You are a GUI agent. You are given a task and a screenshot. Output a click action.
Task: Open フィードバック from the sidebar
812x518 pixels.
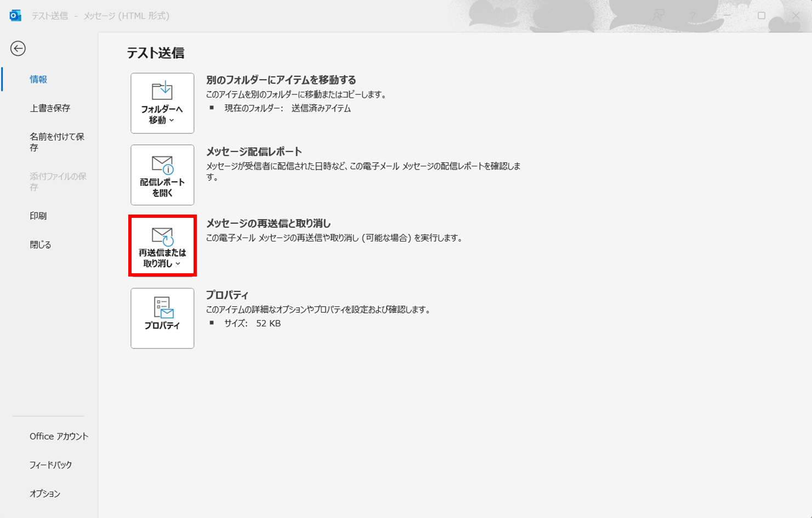pyautogui.click(x=50, y=465)
